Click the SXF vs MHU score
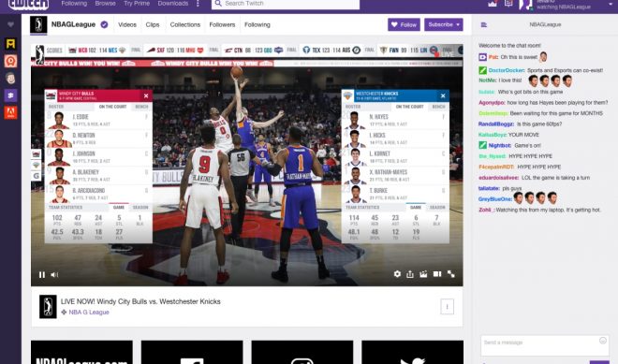This screenshot has height=364, width=618. [x=175, y=51]
